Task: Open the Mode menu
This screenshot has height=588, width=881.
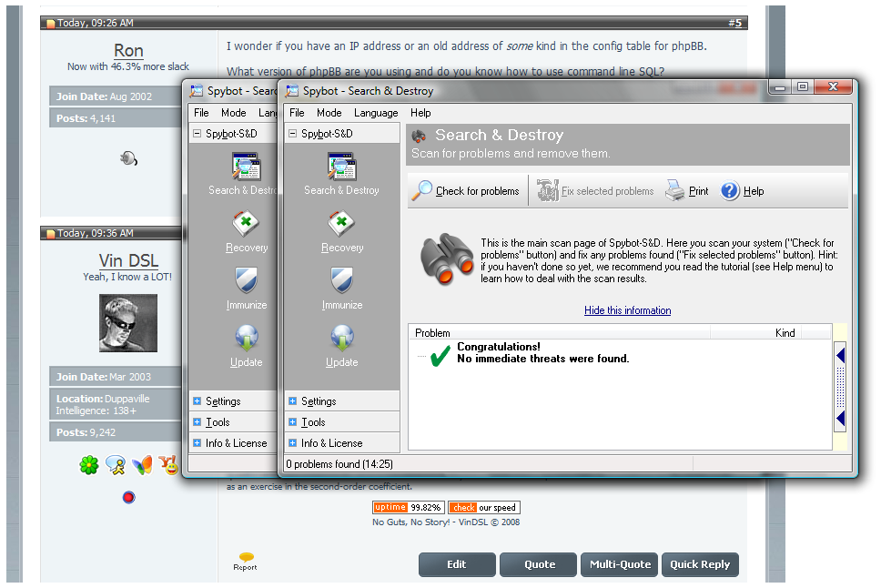Action: (x=329, y=113)
